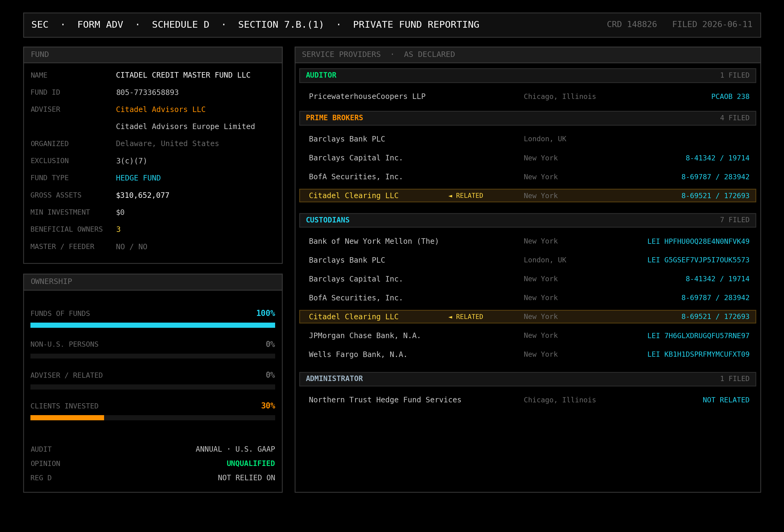
Task: Collapse the CUSTODIANS section header
Action: point(527,220)
